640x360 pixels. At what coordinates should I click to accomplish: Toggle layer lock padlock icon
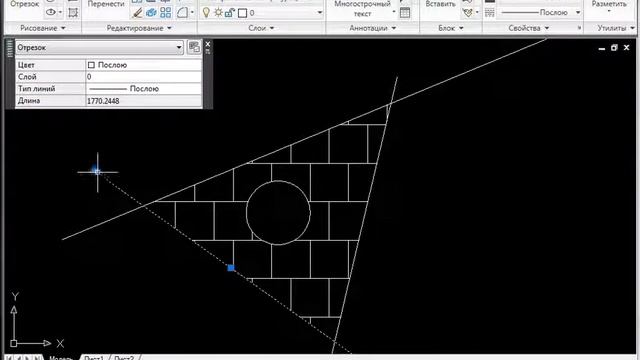tap(230, 13)
